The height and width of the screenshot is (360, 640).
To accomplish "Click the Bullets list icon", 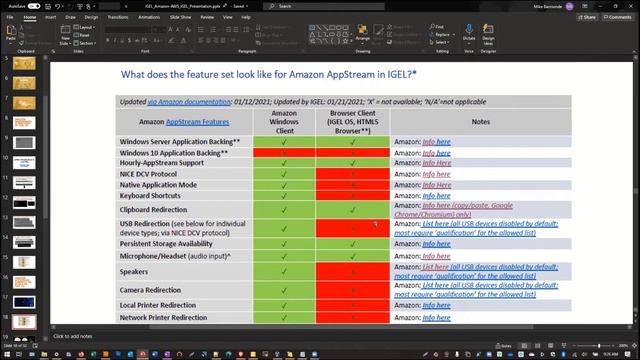I will [200, 30].
